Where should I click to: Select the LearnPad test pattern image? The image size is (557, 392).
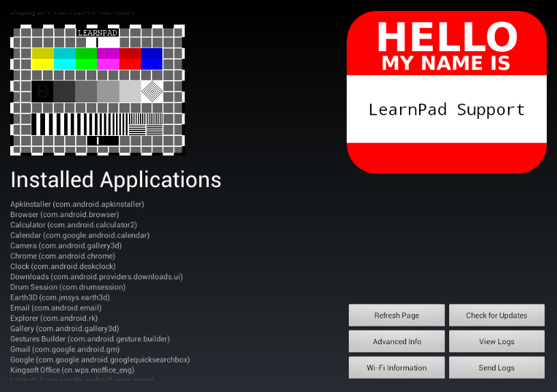tap(98, 90)
